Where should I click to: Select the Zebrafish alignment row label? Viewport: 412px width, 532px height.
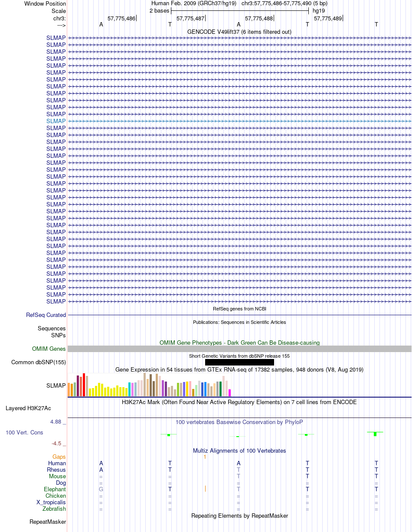click(54, 509)
